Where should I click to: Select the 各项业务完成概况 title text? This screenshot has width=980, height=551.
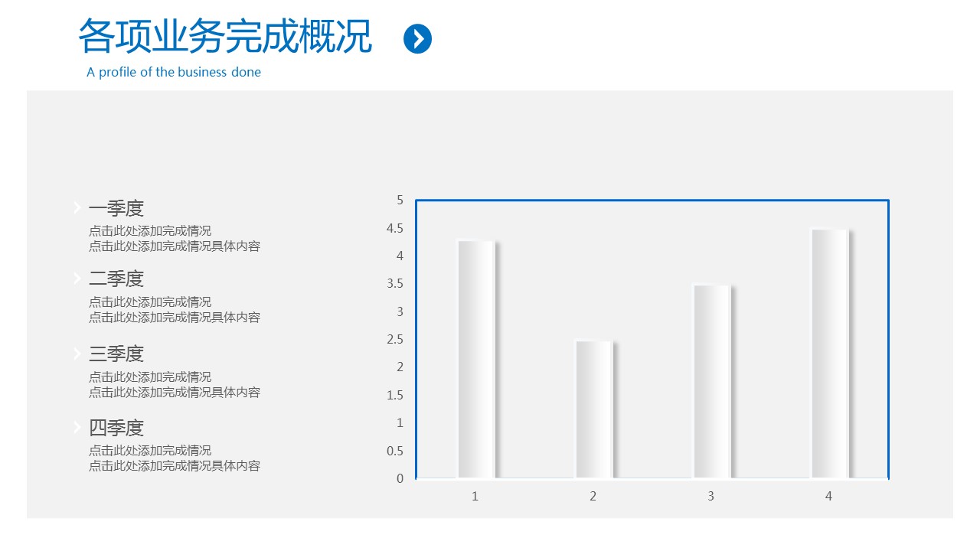point(225,37)
